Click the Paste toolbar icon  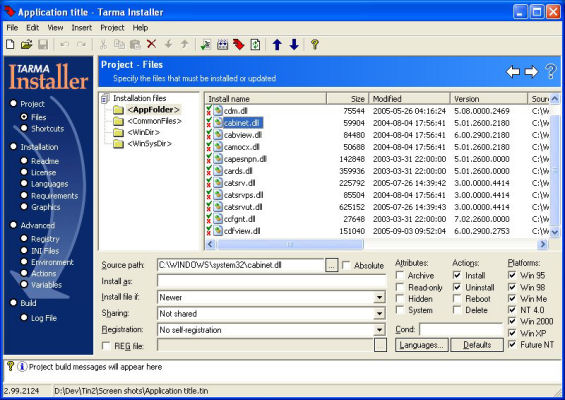[x=135, y=44]
